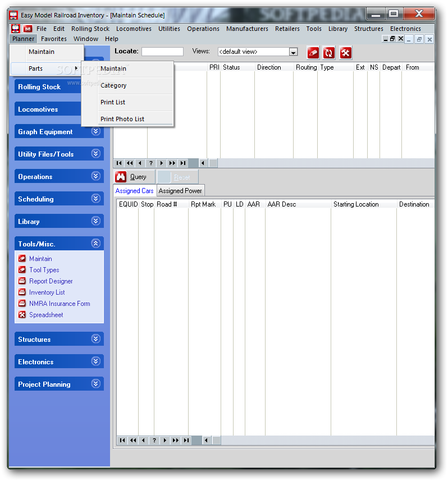Click the red spreadsheet X toolbar icon
Viewport: 448px width, 481px height.
click(345, 53)
